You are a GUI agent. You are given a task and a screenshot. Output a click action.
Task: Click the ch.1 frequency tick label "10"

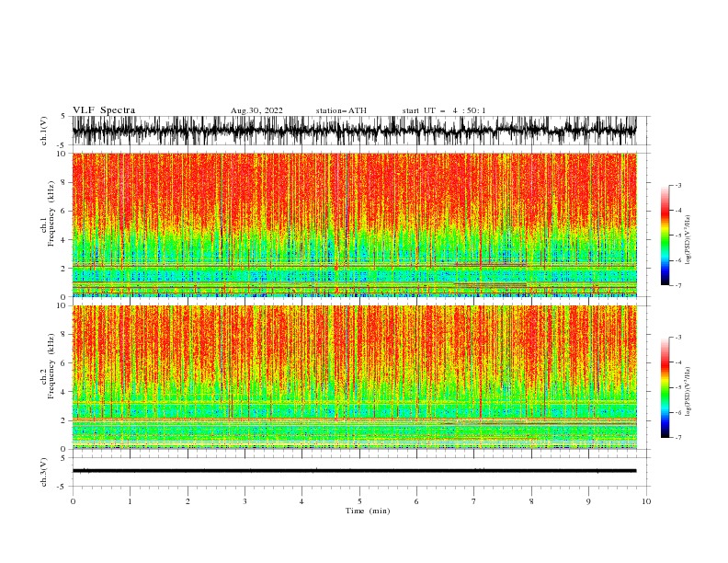(61, 154)
